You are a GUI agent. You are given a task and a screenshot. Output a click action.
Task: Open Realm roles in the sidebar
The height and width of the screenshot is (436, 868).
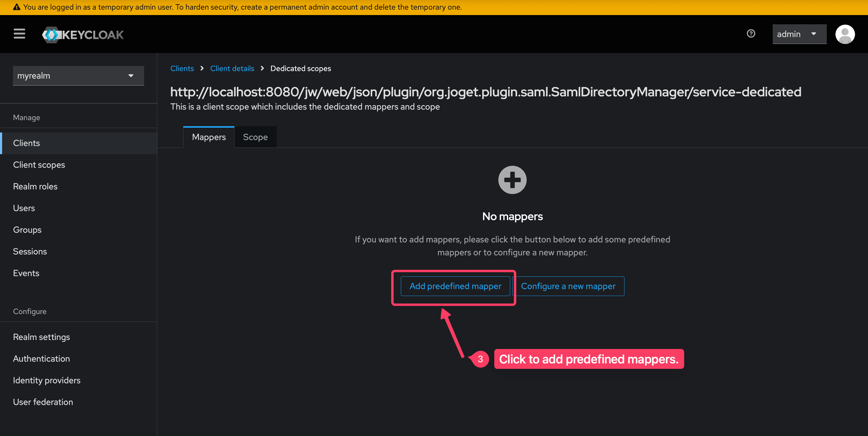click(78, 186)
